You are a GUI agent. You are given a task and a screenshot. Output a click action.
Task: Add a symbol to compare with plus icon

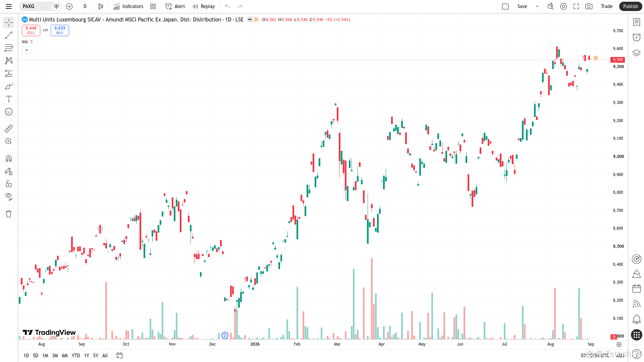[69, 6]
